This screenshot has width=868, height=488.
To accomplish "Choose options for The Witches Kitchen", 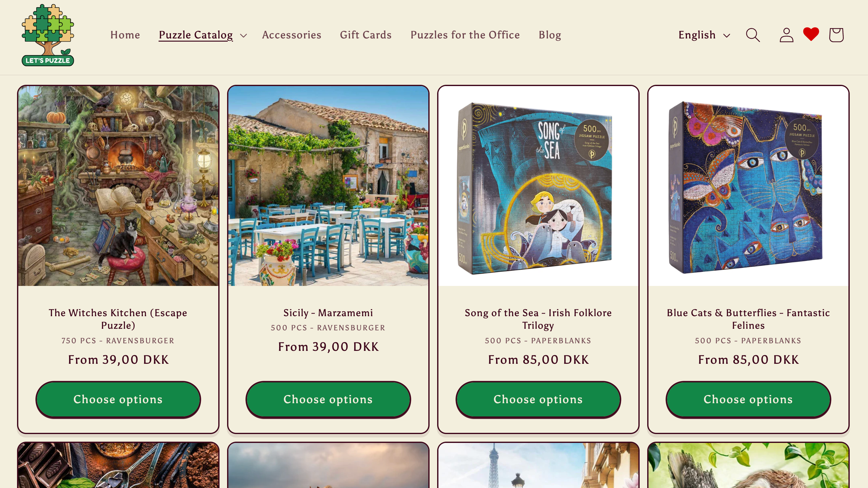I will 118,399.
